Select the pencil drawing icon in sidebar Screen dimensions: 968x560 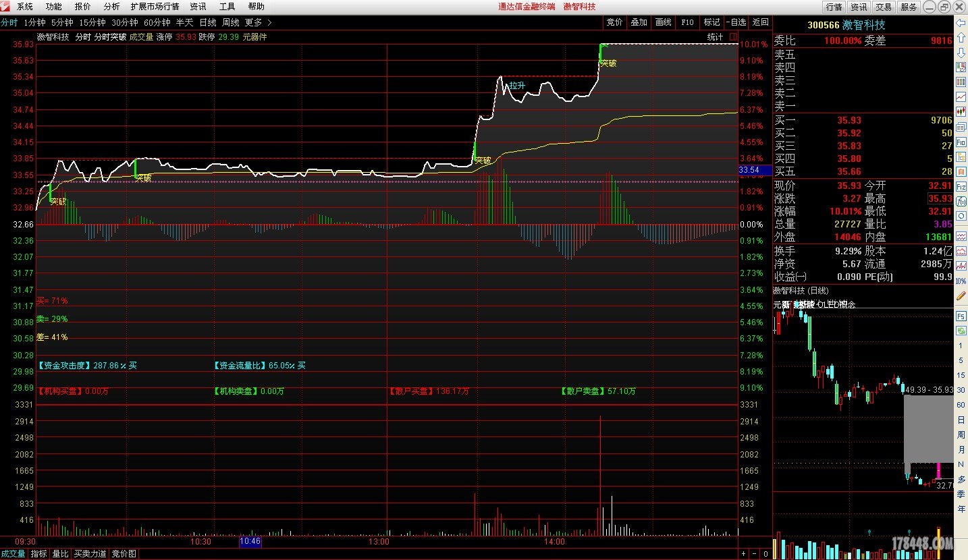tap(961, 296)
